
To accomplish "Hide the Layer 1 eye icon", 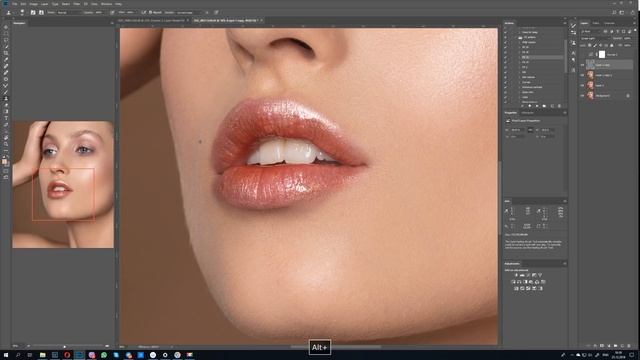I will tap(582, 85).
